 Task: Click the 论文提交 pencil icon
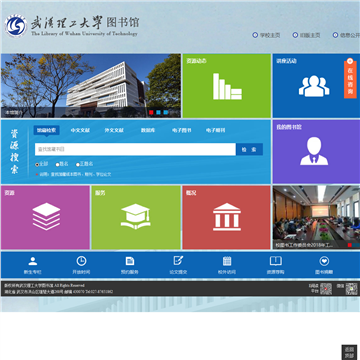(x=178, y=261)
